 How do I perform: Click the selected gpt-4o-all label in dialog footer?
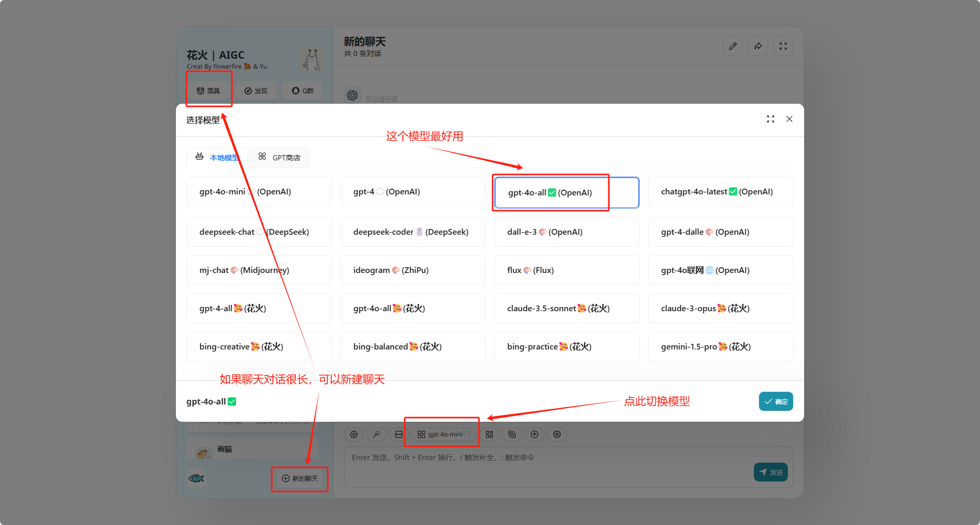pos(211,401)
